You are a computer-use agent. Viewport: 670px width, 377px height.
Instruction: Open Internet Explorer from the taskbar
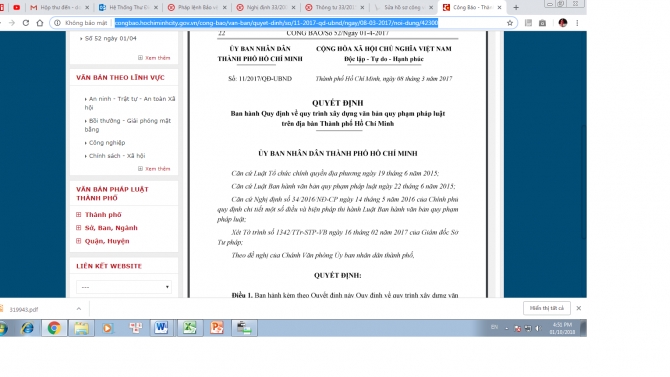(27, 328)
